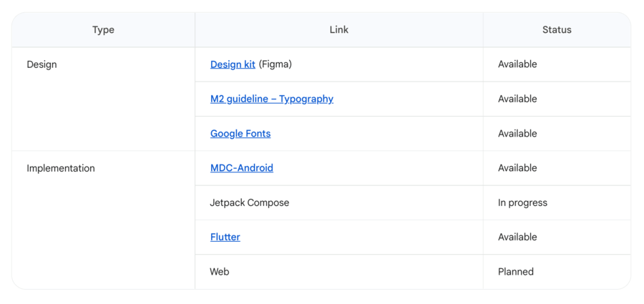Open the MDC-Android link
The height and width of the screenshot is (304, 644).
pos(241,168)
